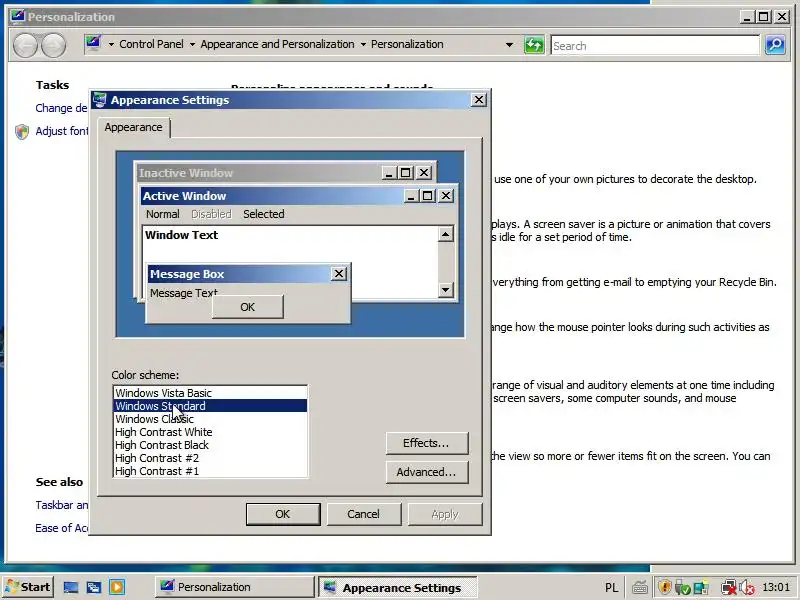Click Appearance and Personalization breadcrumb
The height and width of the screenshot is (600, 800).
tap(277, 44)
